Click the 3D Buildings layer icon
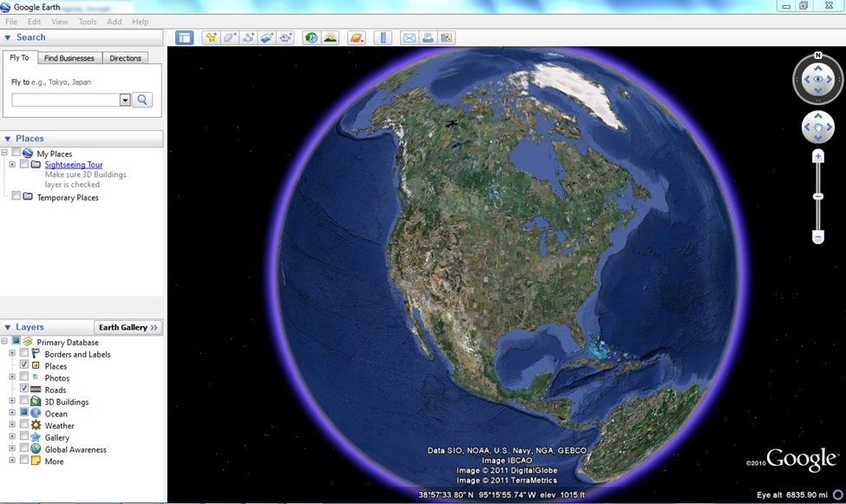This screenshot has height=504, width=846. click(x=36, y=402)
